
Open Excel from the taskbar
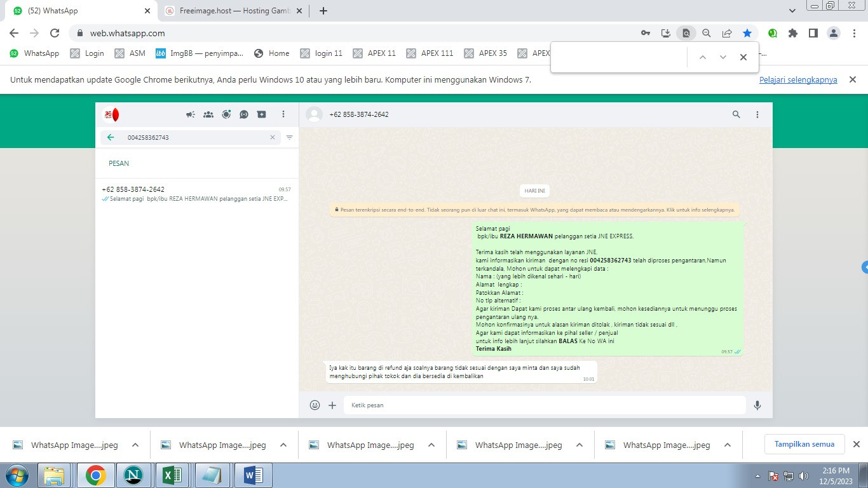(x=172, y=475)
